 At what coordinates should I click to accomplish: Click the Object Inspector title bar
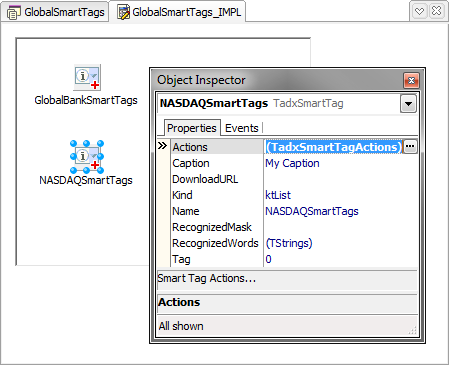278,80
